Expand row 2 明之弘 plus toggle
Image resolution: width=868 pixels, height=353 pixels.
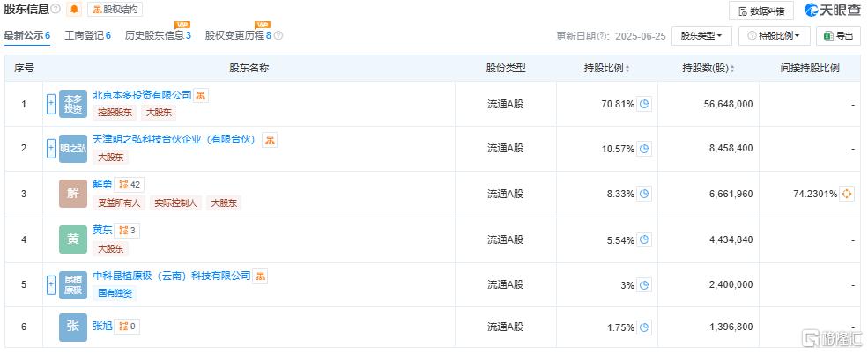tap(51, 148)
